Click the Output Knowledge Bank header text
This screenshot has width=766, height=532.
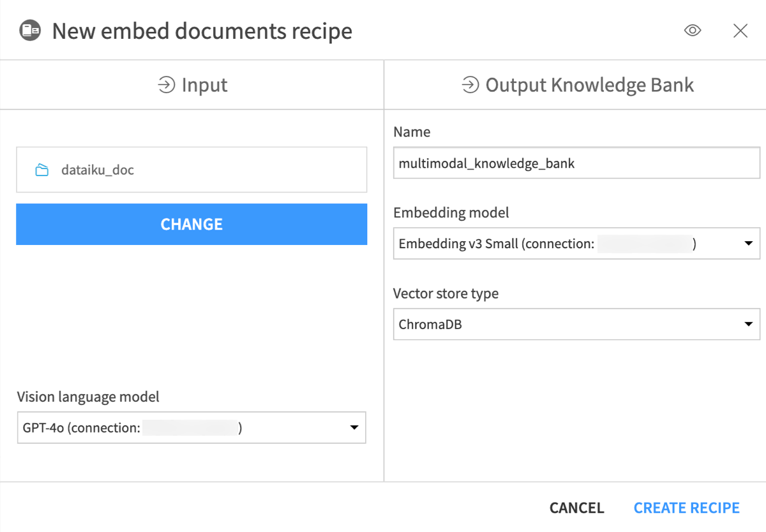589,85
